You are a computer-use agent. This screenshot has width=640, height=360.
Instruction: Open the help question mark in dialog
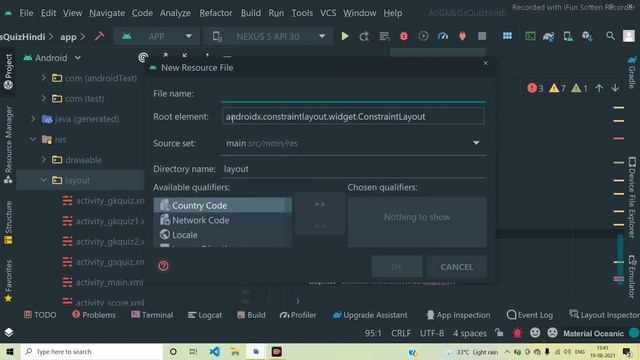click(x=163, y=266)
